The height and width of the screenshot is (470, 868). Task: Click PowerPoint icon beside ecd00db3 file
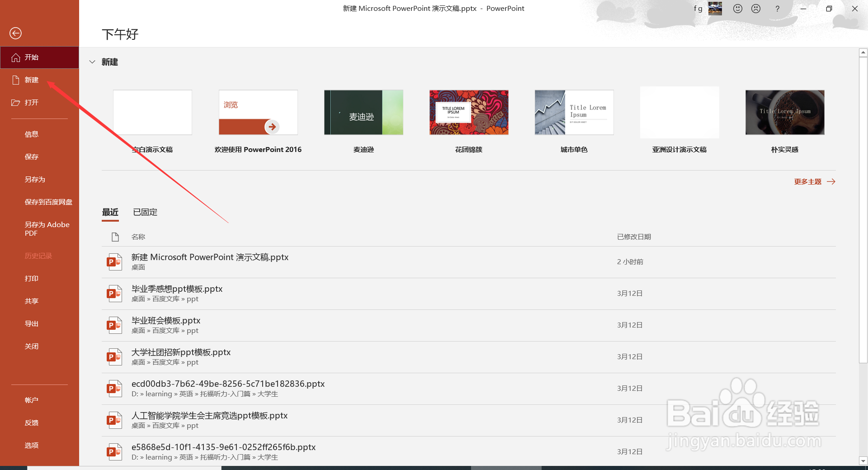pyautogui.click(x=114, y=389)
